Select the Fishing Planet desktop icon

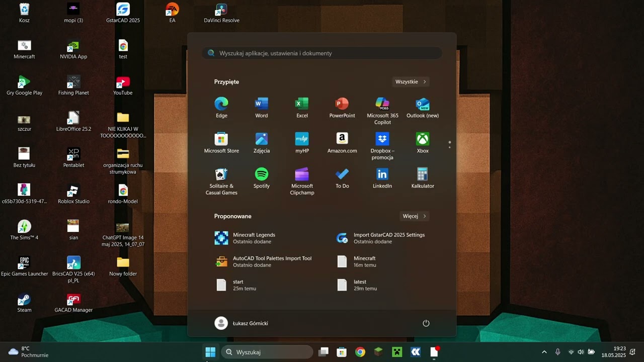pyautogui.click(x=73, y=86)
